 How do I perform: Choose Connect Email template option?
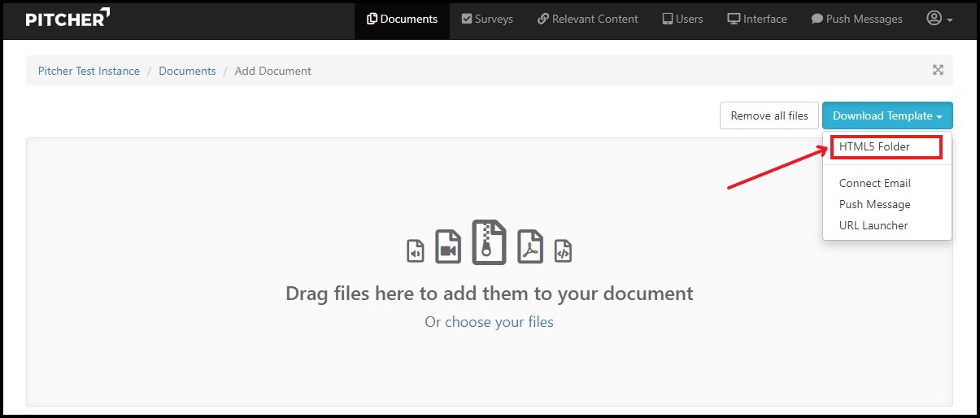(x=874, y=183)
